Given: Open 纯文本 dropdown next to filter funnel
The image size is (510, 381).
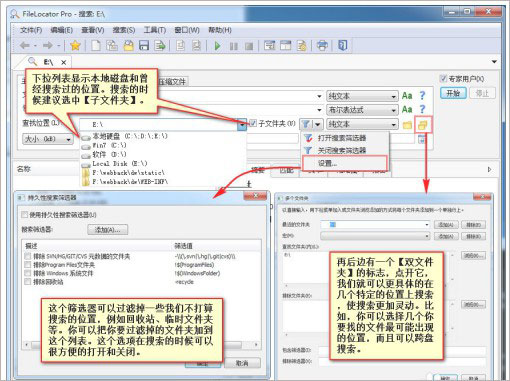Looking at the screenshot, I should (x=362, y=124).
